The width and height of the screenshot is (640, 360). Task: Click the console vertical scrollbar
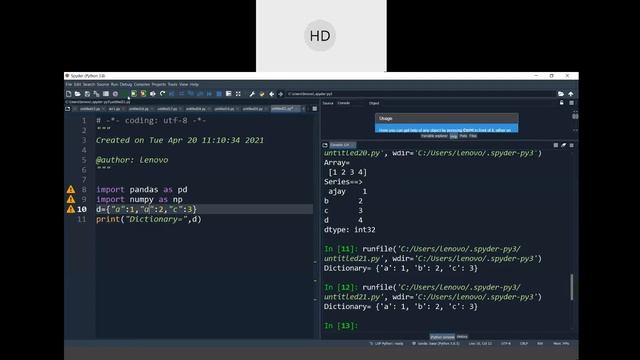(x=571, y=287)
